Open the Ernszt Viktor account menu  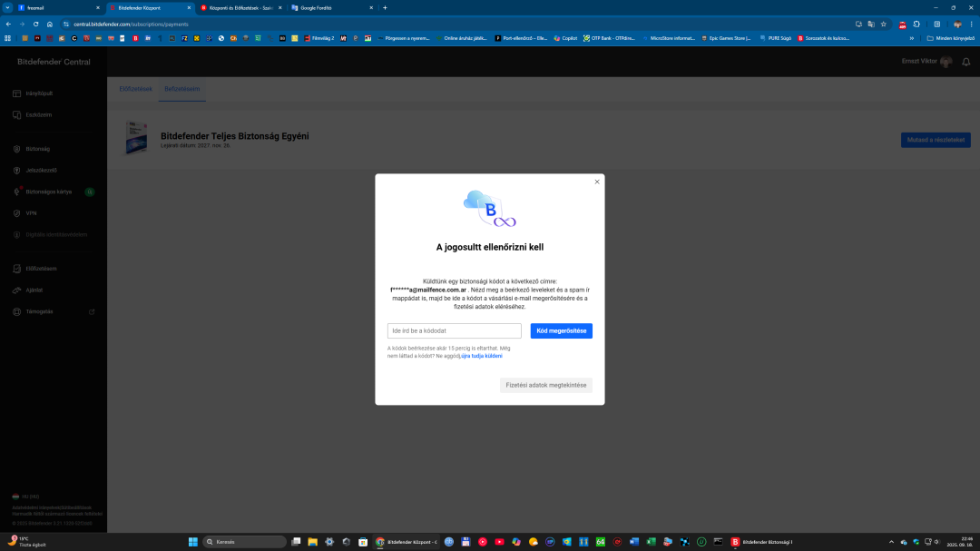point(926,62)
